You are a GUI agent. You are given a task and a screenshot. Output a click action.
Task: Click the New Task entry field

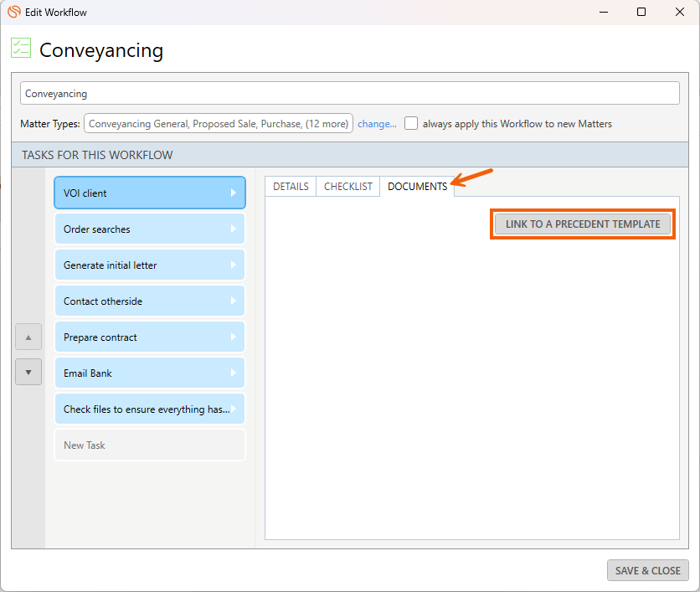(149, 445)
